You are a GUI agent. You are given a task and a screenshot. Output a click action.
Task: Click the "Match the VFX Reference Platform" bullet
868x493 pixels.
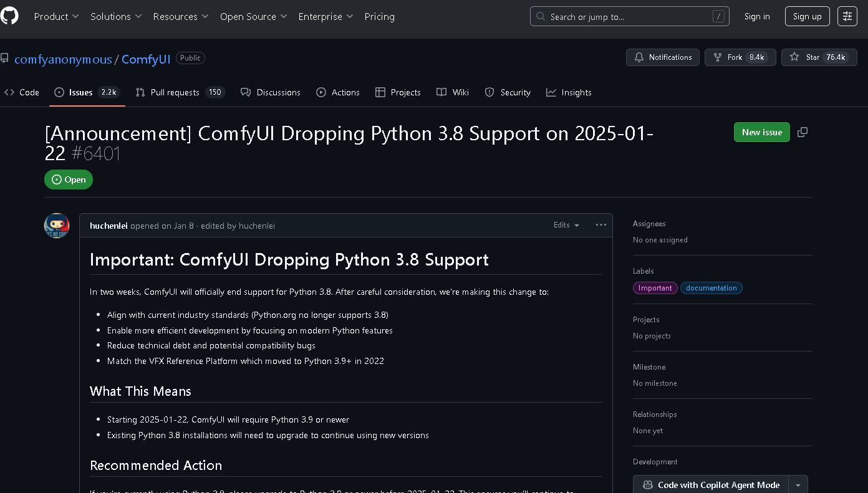point(246,361)
